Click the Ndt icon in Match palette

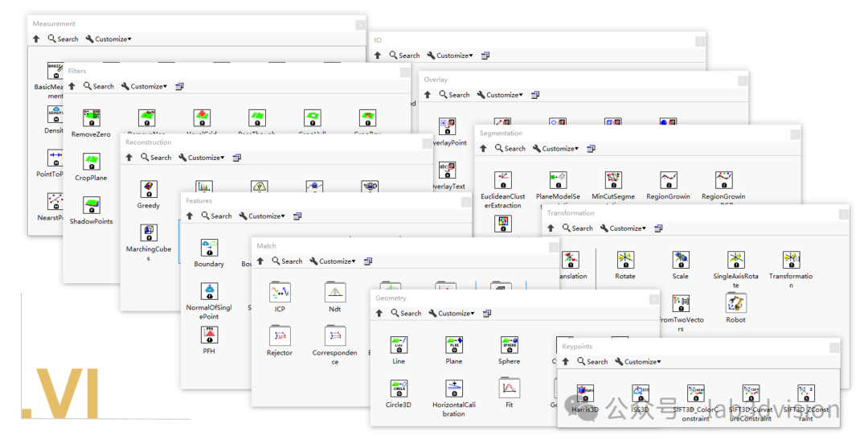tap(335, 293)
